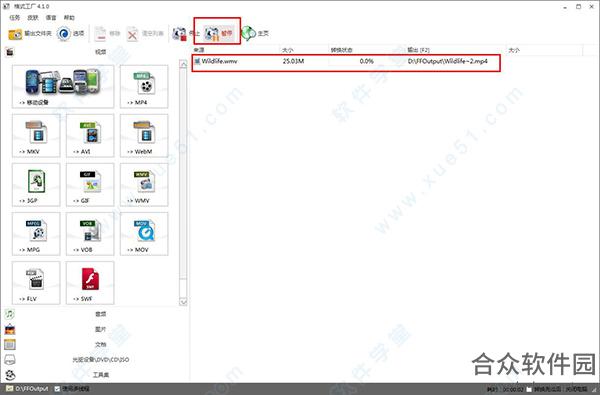The image size is (600, 395).
Task: Toggle the shutdown-after-conversion checkbox
Action: (x=530, y=389)
